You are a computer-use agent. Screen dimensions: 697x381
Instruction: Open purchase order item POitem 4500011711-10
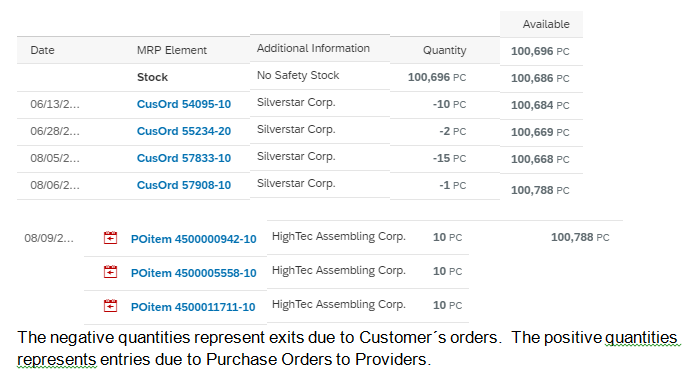point(193,307)
